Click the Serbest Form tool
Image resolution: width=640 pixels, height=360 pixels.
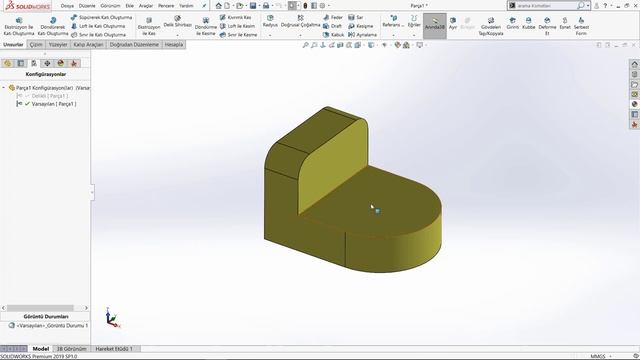click(x=581, y=27)
